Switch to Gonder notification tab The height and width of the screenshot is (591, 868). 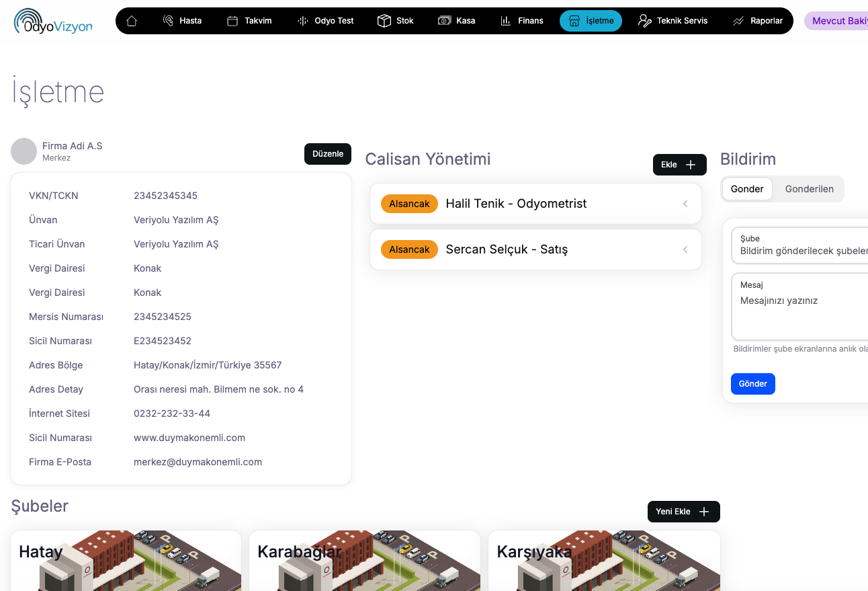(747, 189)
